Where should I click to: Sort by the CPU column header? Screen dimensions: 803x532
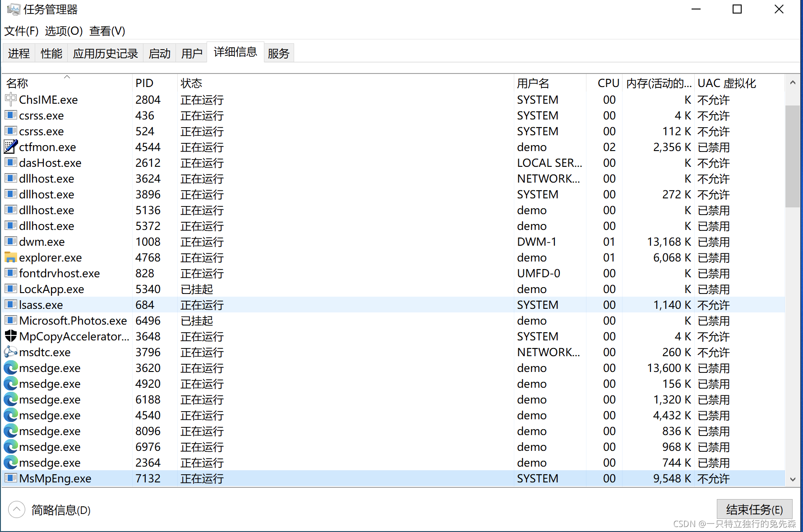click(x=605, y=83)
